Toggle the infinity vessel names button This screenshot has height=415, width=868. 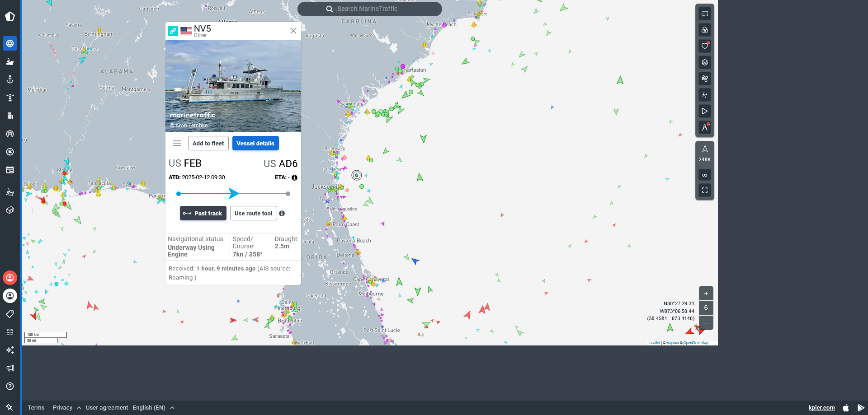704,175
